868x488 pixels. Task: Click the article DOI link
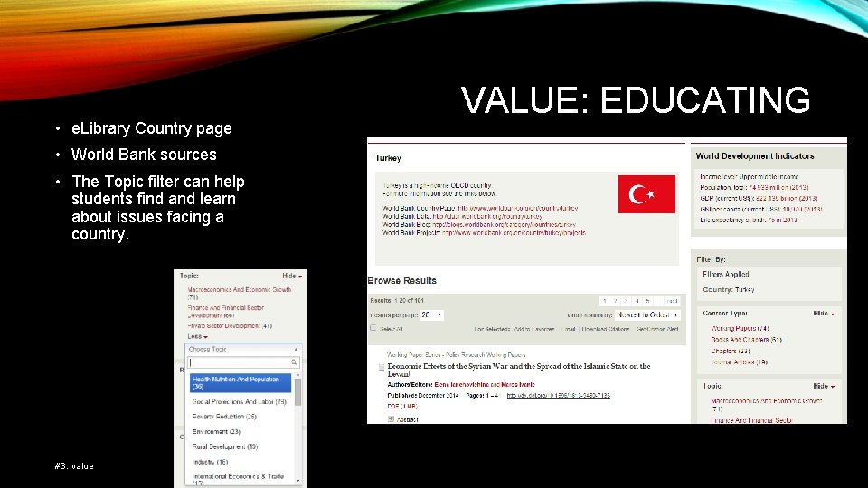click(559, 396)
